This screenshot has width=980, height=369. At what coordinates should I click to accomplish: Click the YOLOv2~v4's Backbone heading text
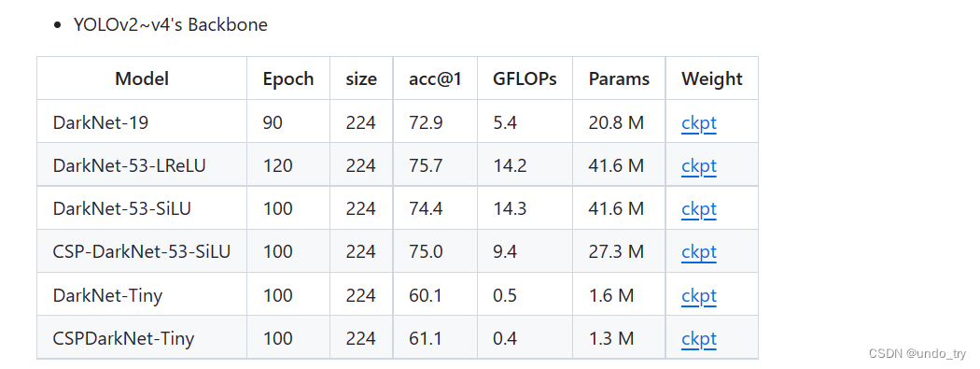[171, 25]
